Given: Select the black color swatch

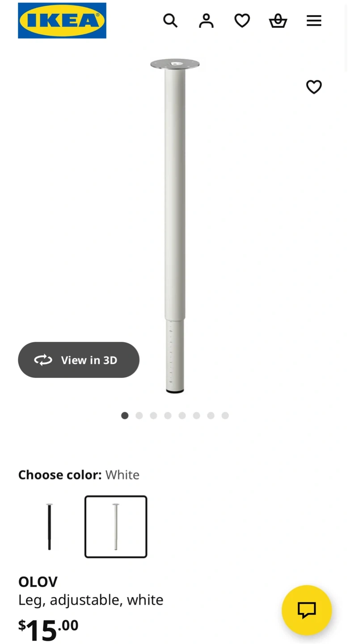Looking at the screenshot, I should 49,527.
